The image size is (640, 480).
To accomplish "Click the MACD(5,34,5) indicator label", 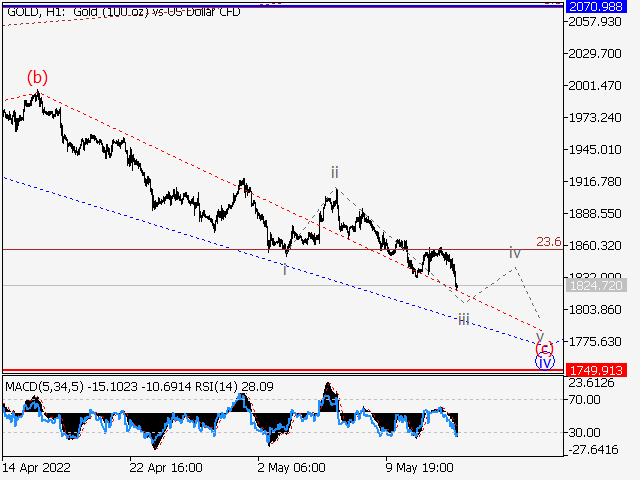I will [44, 387].
